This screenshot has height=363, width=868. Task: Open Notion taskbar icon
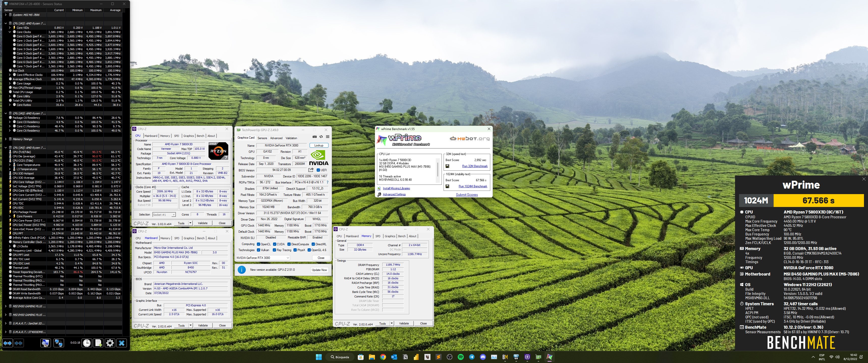[x=405, y=357]
